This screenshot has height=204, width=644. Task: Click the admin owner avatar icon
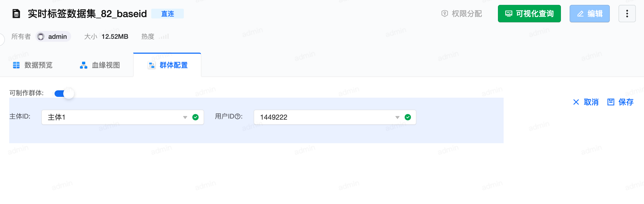(x=41, y=37)
